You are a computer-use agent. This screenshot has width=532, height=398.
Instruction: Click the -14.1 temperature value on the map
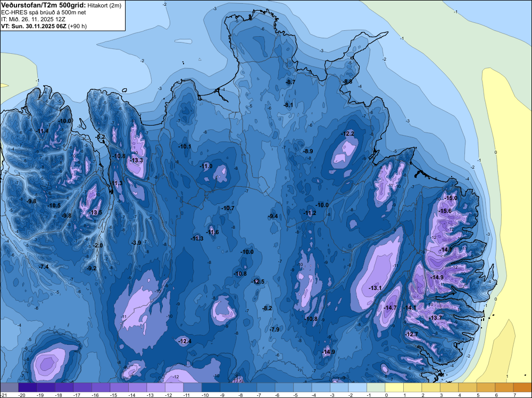point(410,308)
